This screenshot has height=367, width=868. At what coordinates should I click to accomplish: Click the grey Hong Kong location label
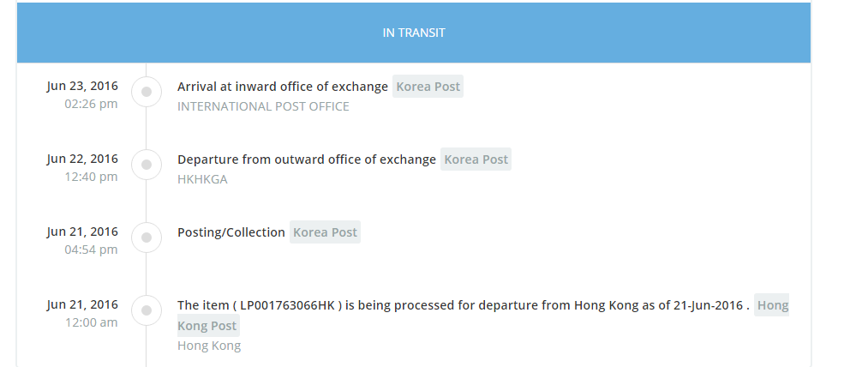pos(209,346)
